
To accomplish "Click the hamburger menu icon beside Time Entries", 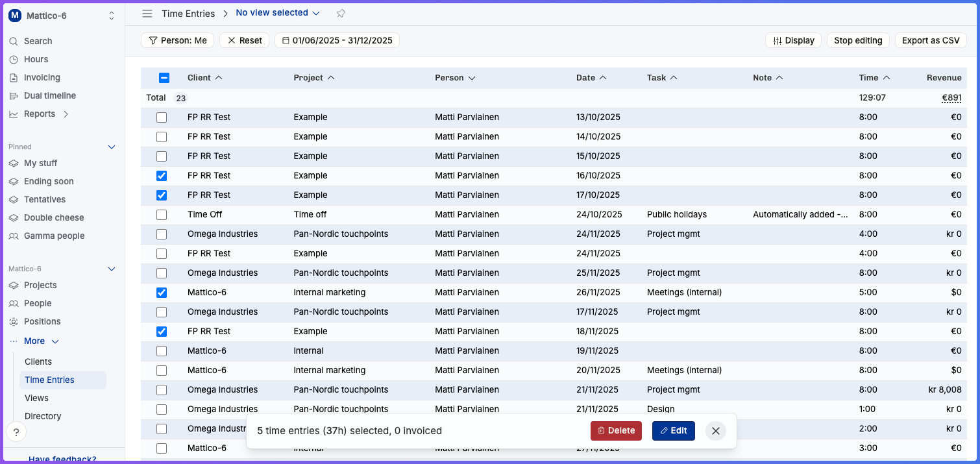I will coord(147,14).
